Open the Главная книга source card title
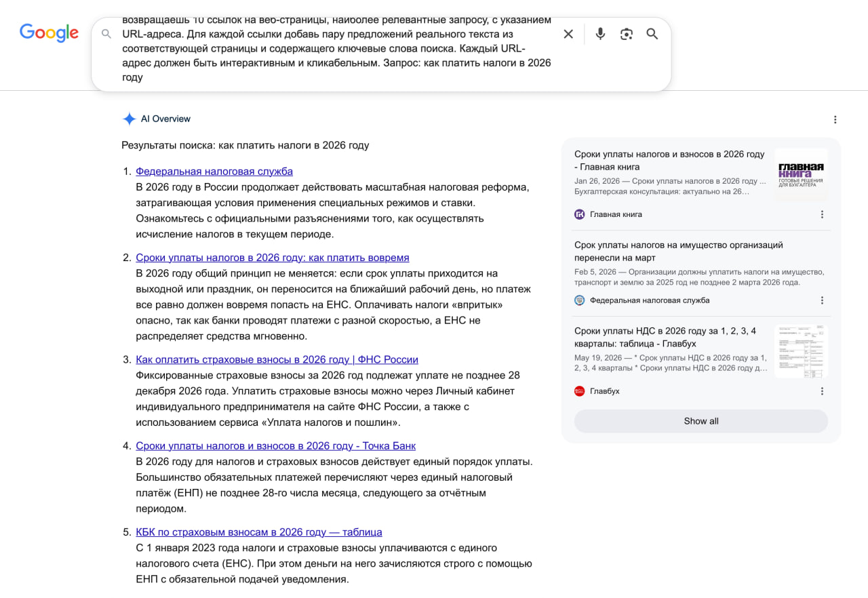The width and height of the screenshot is (868, 598). 669,160
